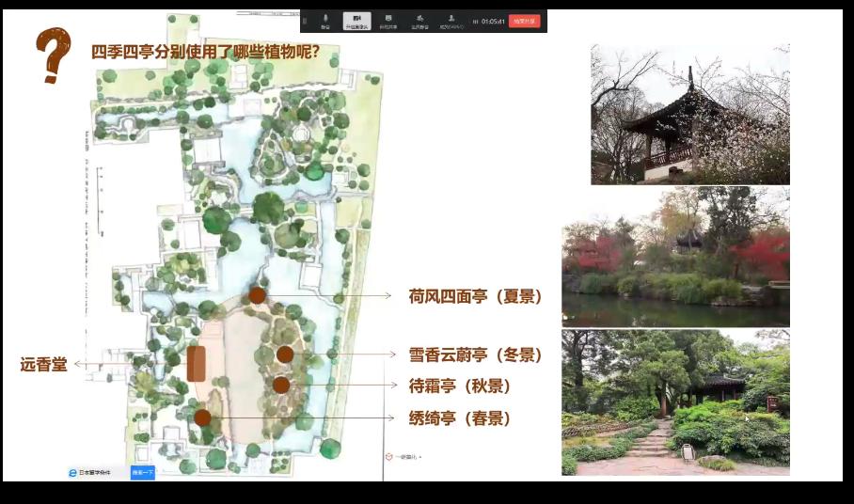Click the 一键美化 beautify icon

pyautogui.click(x=388, y=456)
